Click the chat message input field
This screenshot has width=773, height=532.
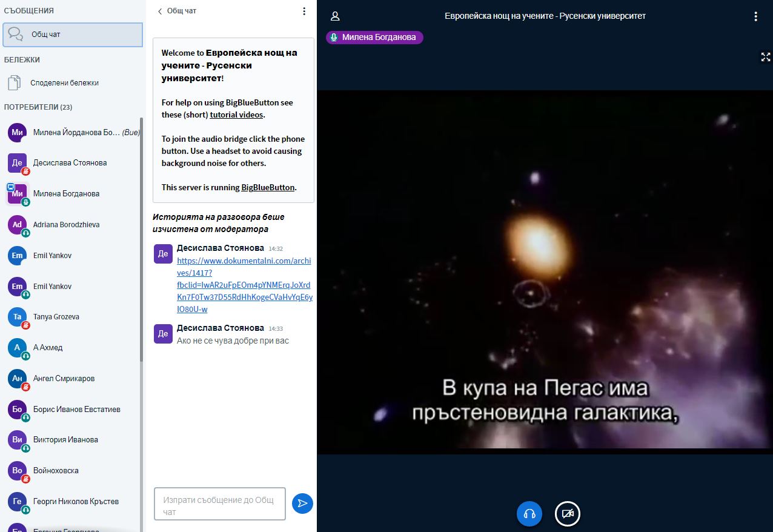[219, 504]
